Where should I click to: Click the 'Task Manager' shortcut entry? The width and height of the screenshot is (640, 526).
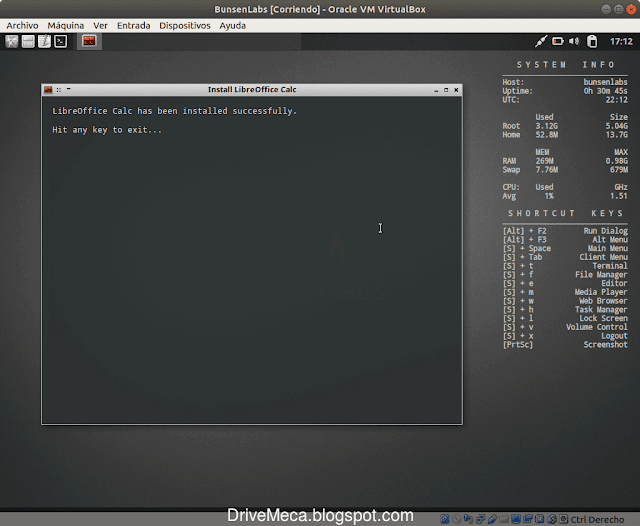[601, 310]
